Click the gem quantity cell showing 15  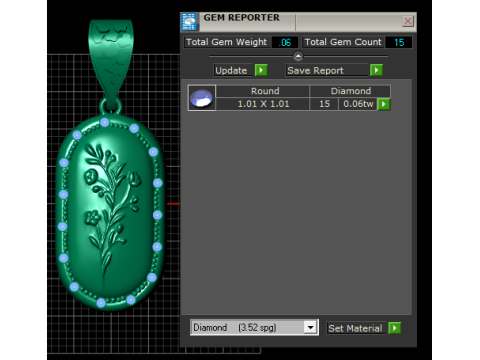(x=324, y=104)
